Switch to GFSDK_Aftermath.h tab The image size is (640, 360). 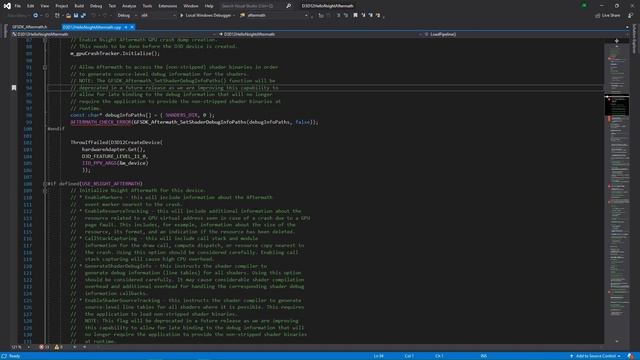[29, 27]
